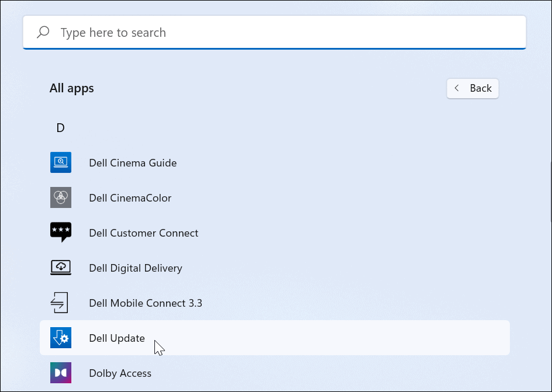Select the Dell Customer Connect entry

(143, 233)
